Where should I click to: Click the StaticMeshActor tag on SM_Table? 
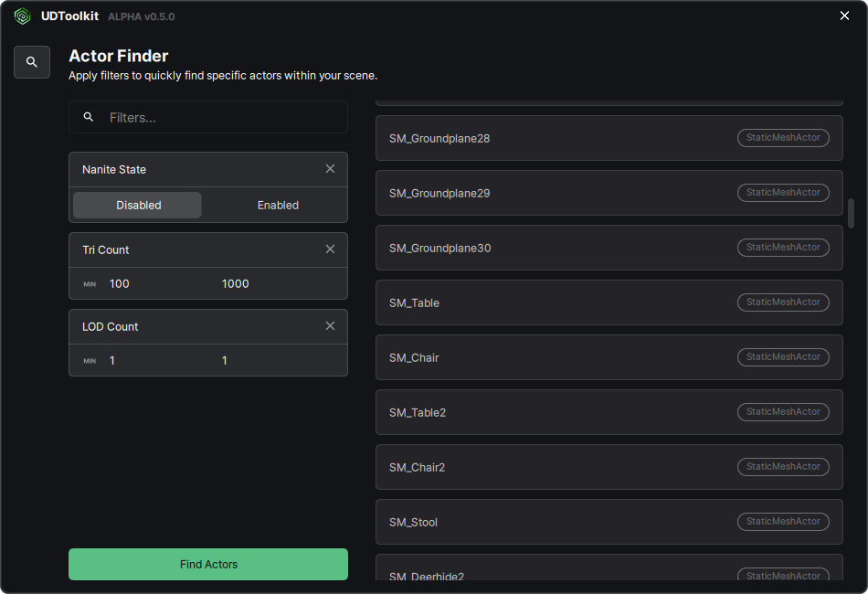pos(783,302)
